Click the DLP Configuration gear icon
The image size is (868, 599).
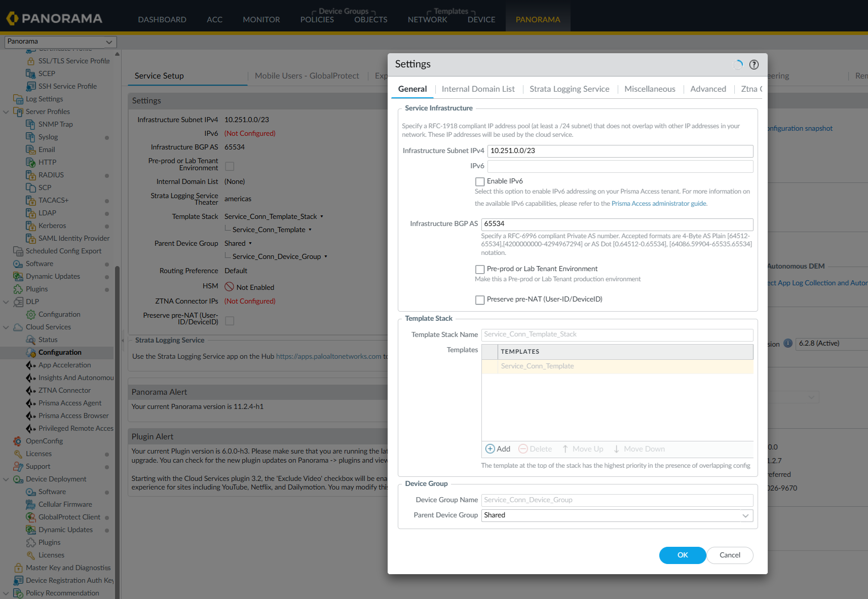click(x=30, y=314)
